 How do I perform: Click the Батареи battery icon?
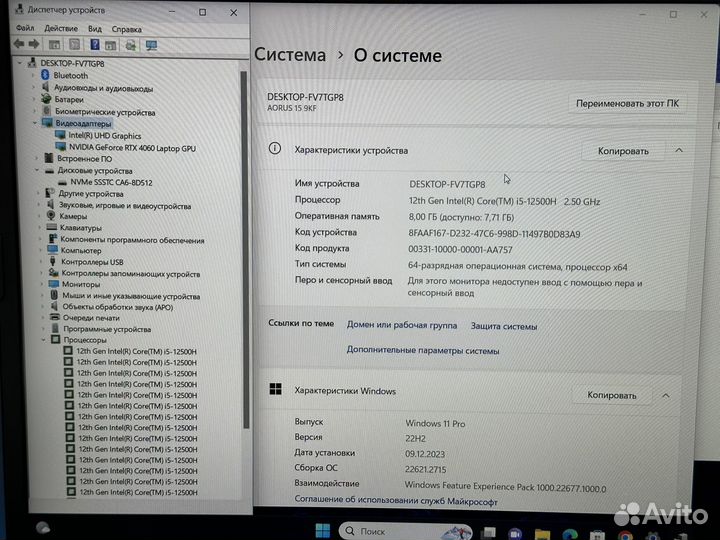point(46,99)
